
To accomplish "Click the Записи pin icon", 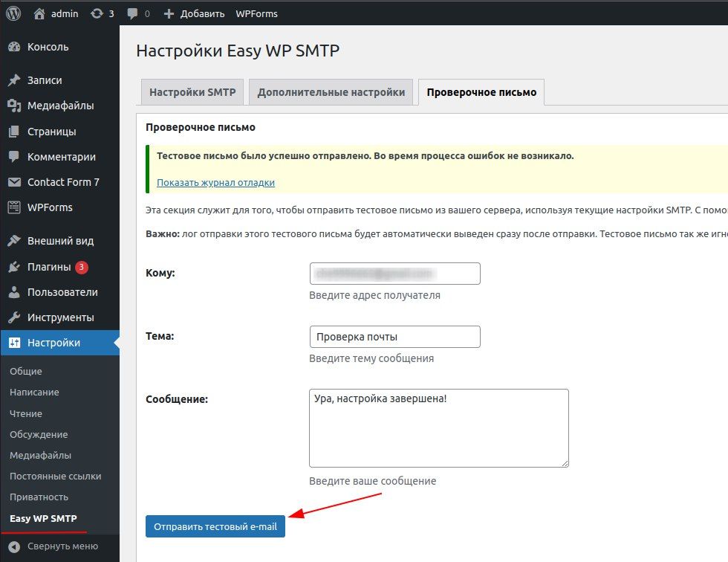I will [14, 80].
